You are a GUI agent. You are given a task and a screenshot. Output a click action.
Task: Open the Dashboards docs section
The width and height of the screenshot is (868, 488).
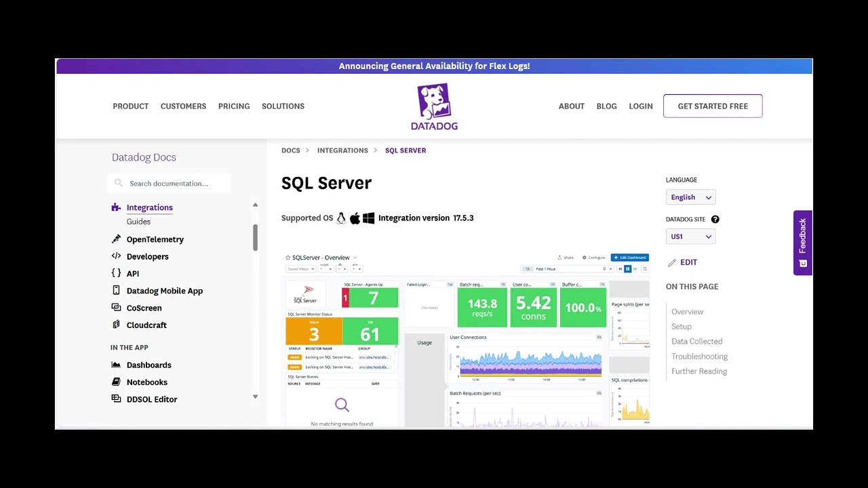[x=149, y=365]
